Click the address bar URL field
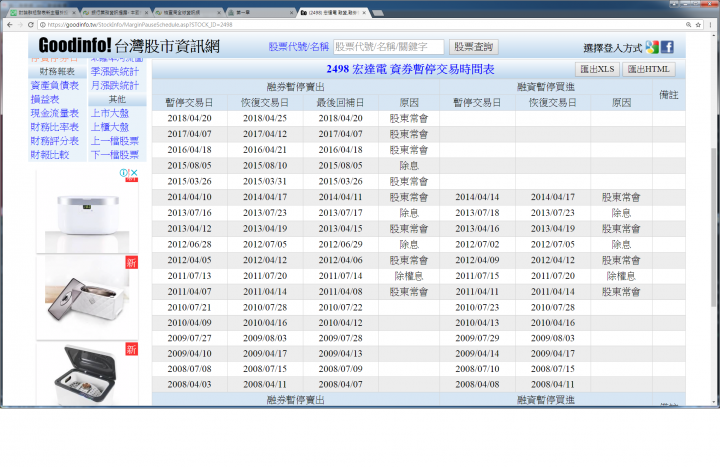The width and height of the screenshot is (720, 467). point(360,25)
